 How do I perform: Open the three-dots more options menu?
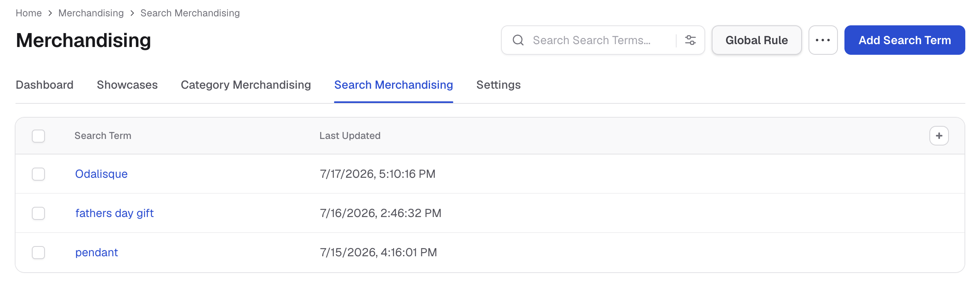(x=823, y=40)
